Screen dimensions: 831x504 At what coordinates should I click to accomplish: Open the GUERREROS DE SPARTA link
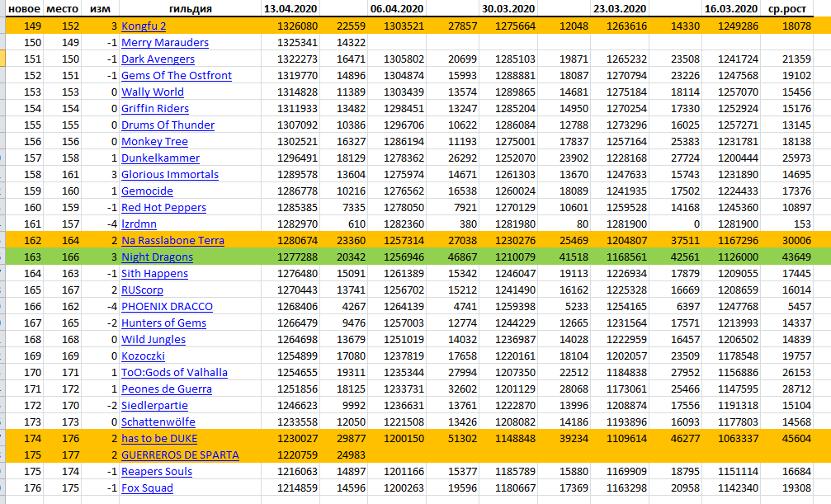[180, 455]
